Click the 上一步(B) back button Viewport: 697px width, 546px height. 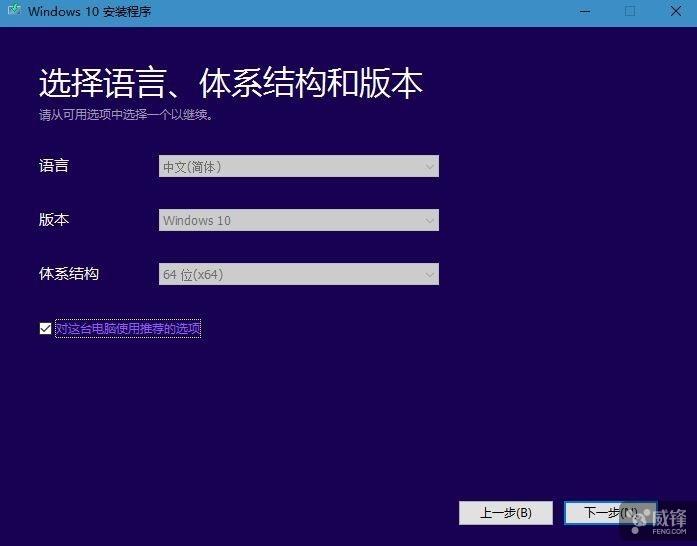click(x=506, y=513)
